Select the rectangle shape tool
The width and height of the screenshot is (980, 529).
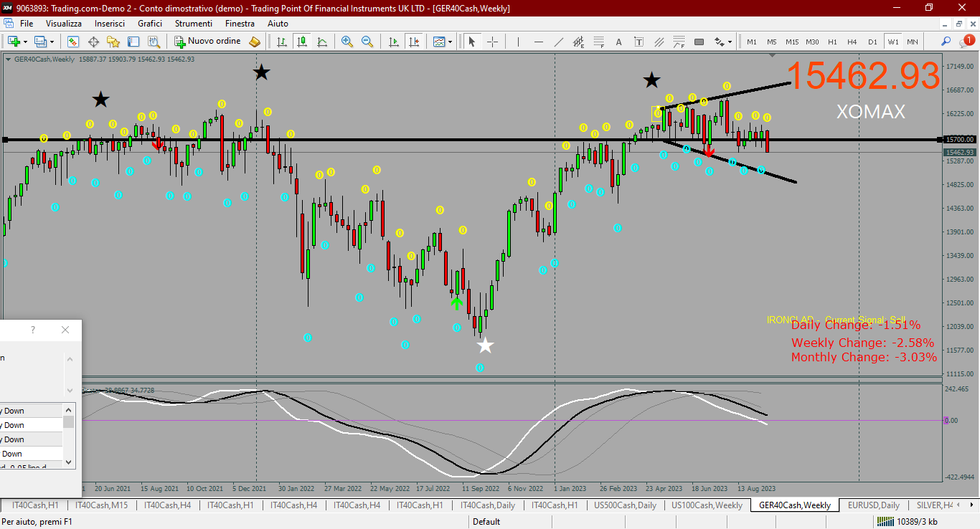699,42
